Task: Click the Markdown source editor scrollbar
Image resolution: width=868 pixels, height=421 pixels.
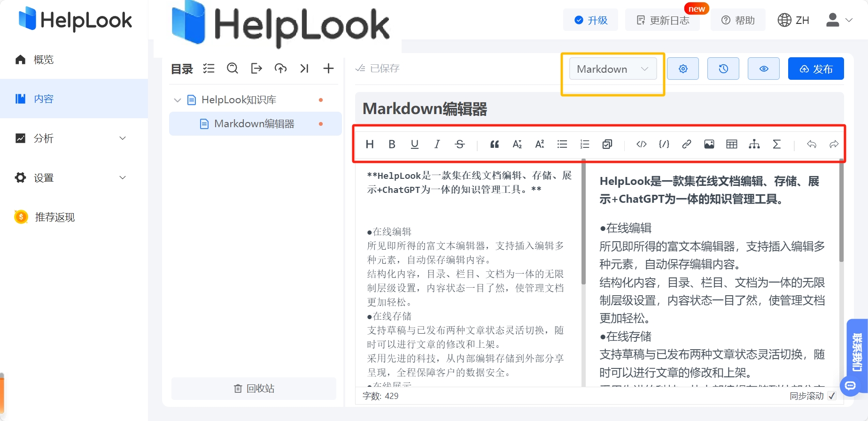Action: point(583,222)
